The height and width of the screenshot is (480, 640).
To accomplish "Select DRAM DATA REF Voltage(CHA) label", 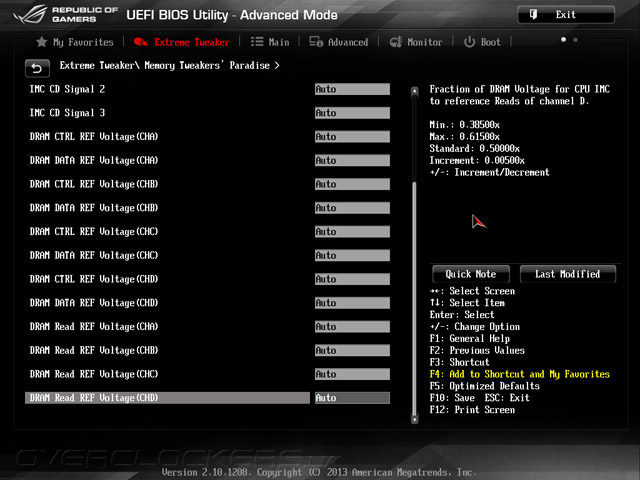I will point(94,160).
